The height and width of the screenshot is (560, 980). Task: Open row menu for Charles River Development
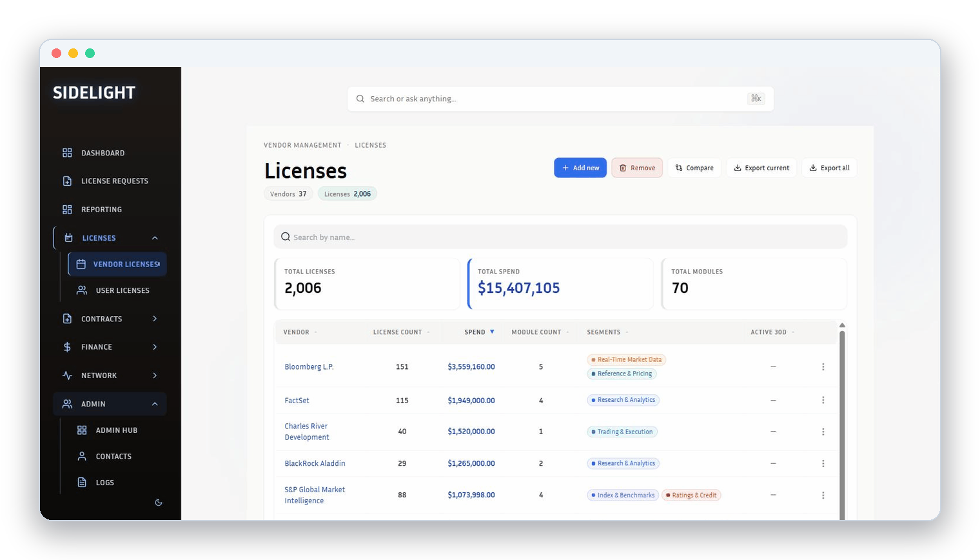click(x=823, y=432)
